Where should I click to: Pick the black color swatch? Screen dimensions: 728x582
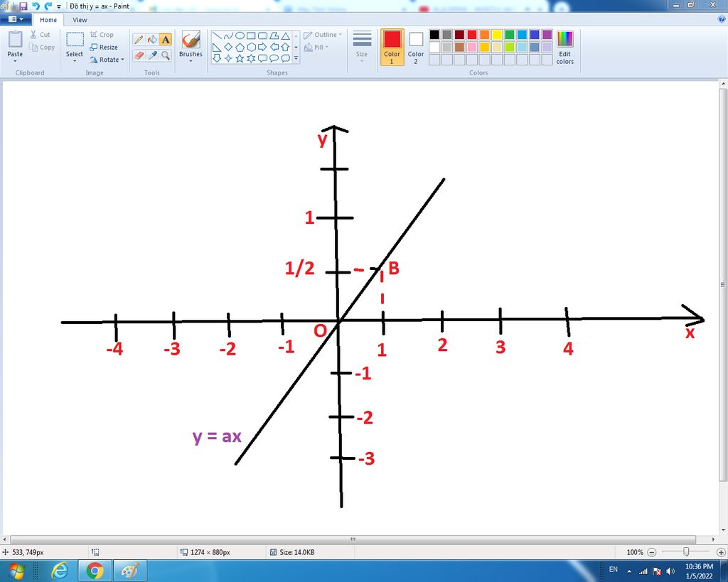coord(434,34)
